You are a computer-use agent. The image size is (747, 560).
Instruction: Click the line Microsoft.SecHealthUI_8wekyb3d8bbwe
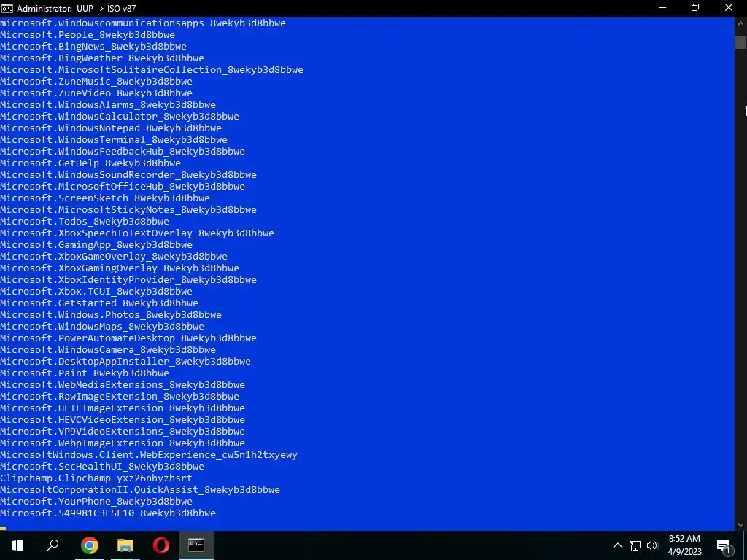102,467
